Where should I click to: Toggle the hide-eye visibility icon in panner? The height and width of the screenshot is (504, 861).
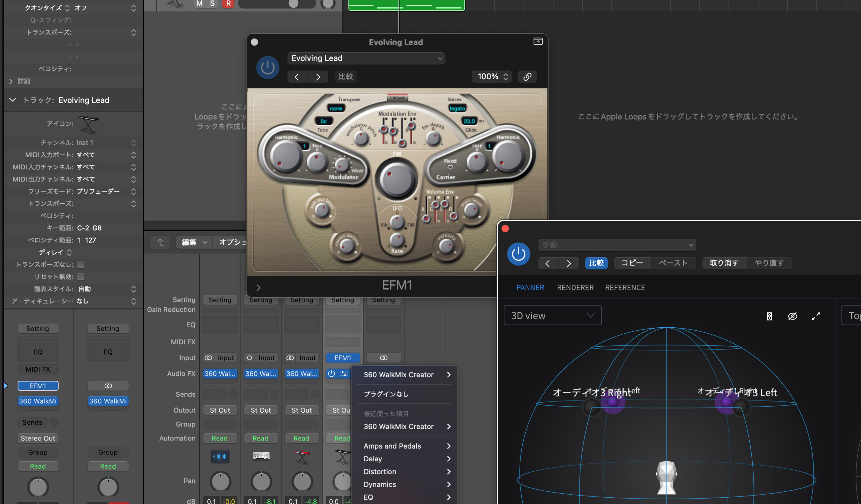(x=792, y=316)
